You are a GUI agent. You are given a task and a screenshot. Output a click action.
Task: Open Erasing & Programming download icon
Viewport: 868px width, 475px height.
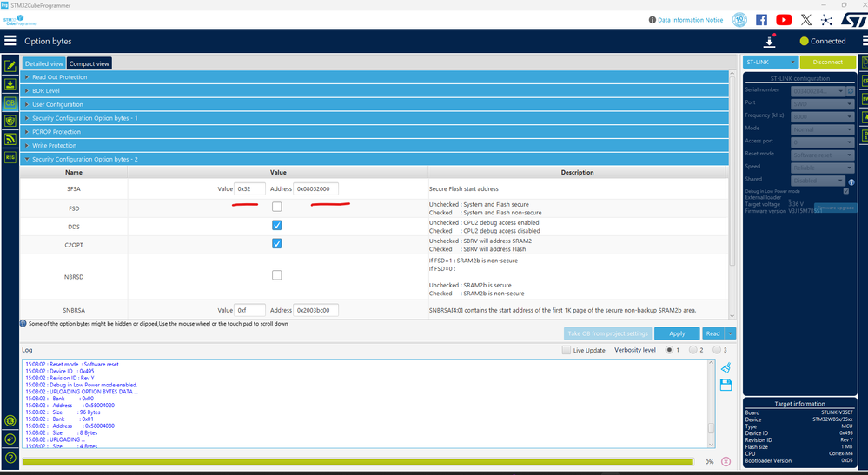[x=10, y=84]
